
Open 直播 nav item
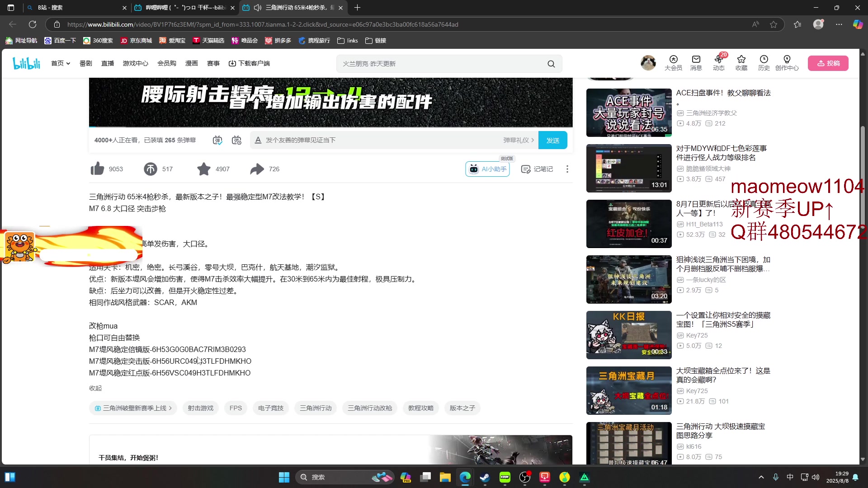point(108,63)
